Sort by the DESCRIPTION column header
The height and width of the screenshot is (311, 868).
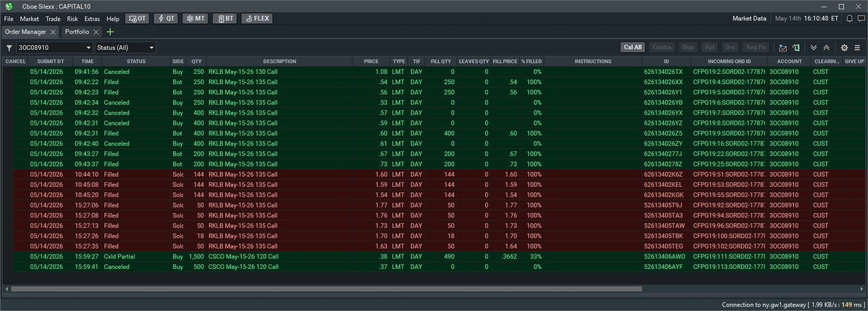click(279, 62)
